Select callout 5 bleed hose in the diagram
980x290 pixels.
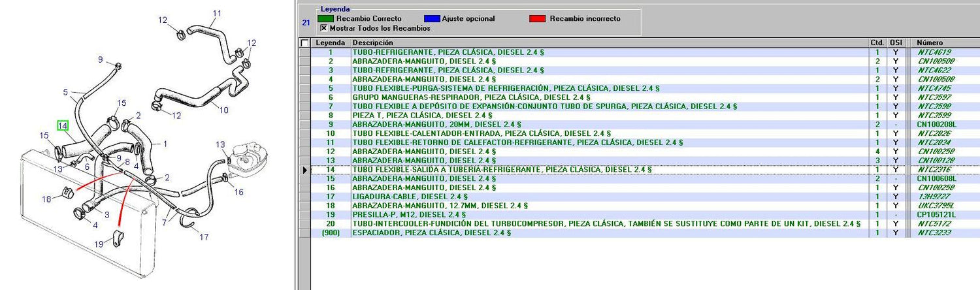coord(65,92)
